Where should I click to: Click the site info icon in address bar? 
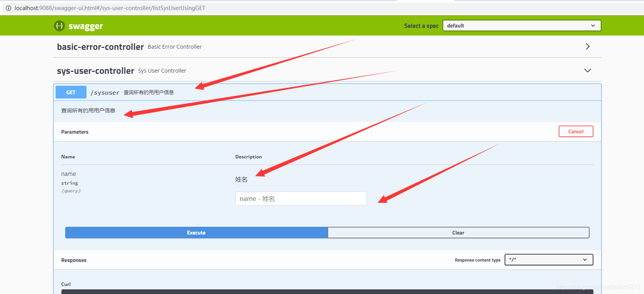8,8
